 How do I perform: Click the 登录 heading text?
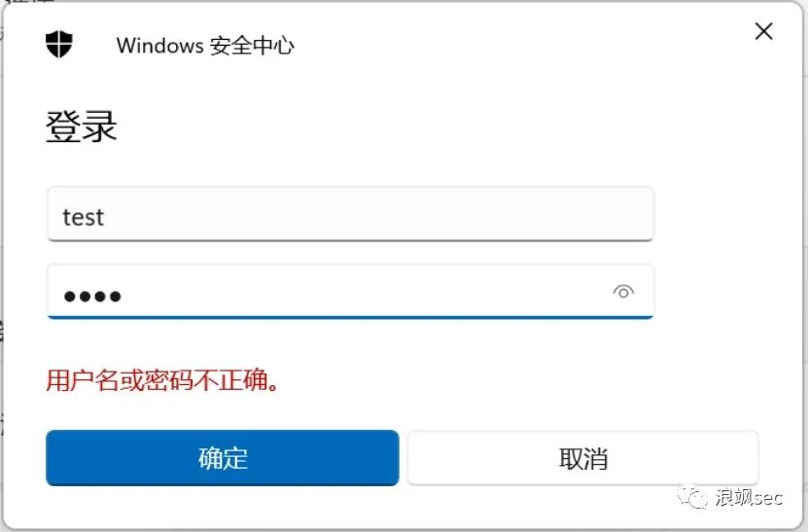pyautogui.click(x=82, y=126)
